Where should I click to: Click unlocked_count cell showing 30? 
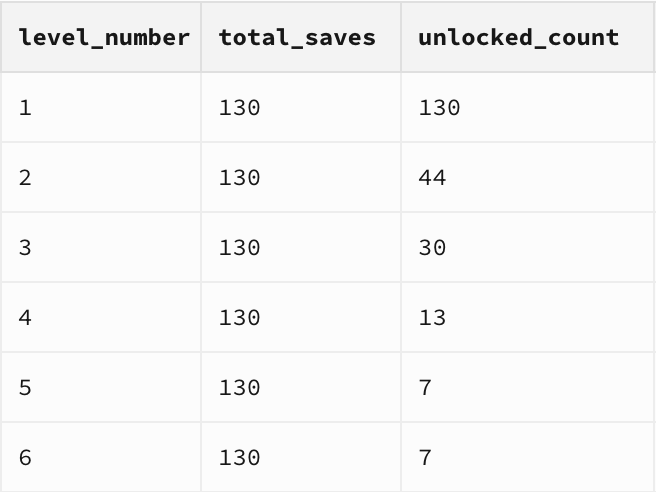(528, 247)
